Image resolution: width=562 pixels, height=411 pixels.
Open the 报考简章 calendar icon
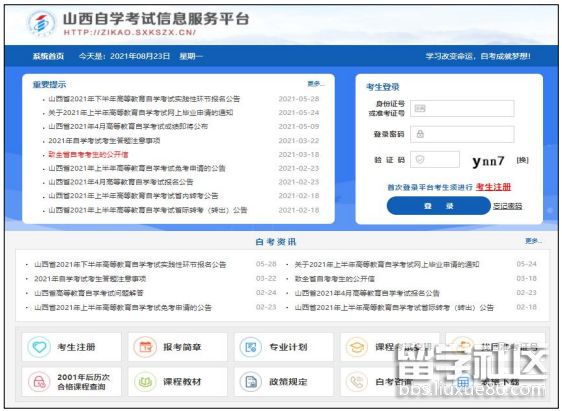[145, 347]
